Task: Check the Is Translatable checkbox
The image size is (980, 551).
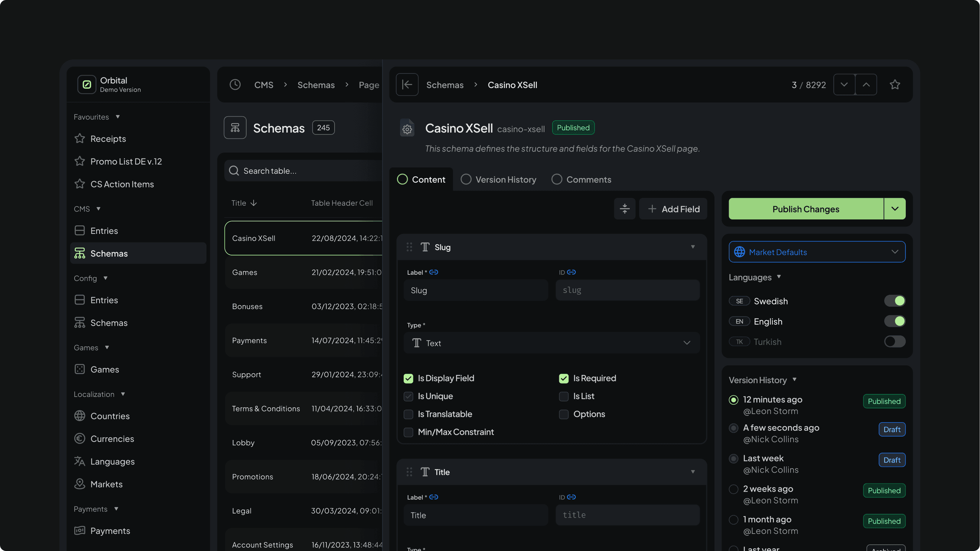Action: tap(408, 414)
